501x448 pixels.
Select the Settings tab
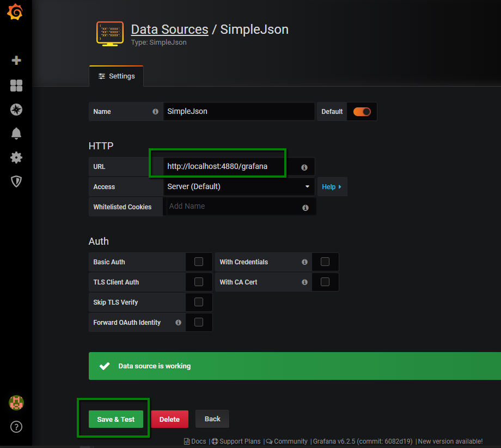[116, 76]
